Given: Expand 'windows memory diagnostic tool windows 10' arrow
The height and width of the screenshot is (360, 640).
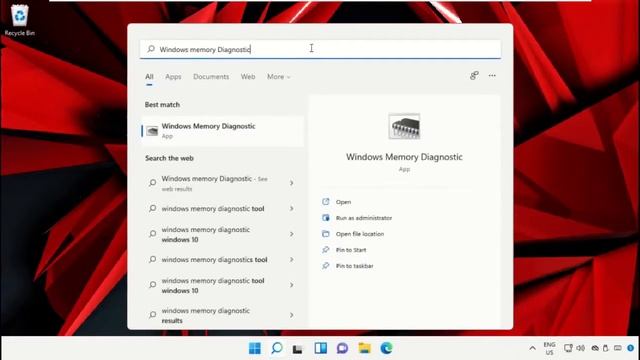Looking at the screenshot, I should [x=291, y=285].
